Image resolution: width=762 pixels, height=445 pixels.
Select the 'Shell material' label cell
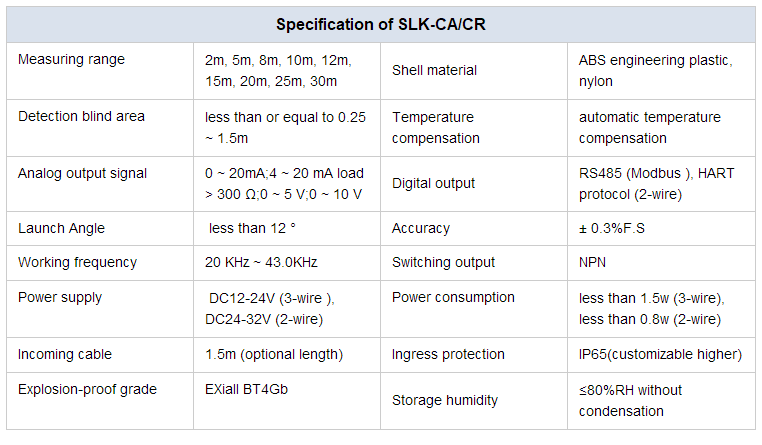tap(474, 71)
